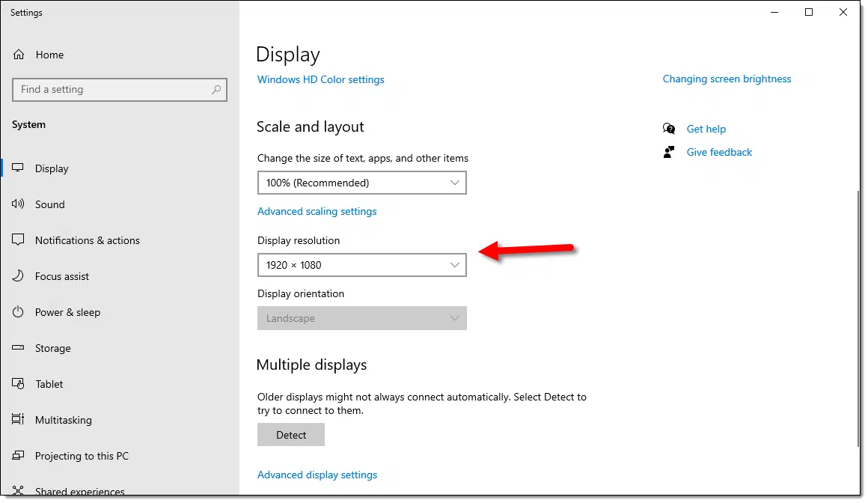The image size is (868, 503).
Task: Go to Sound settings page
Action: [x=50, y=204]
